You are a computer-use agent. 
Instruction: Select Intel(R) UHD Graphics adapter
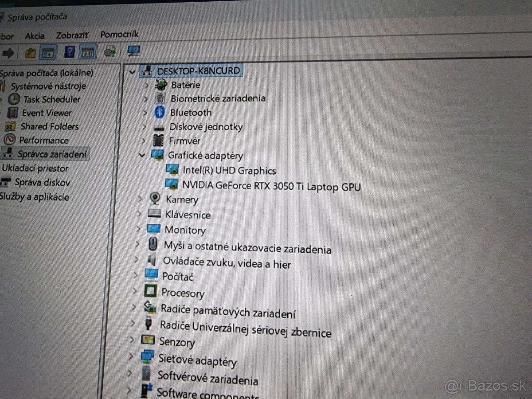tap(229, 171)
